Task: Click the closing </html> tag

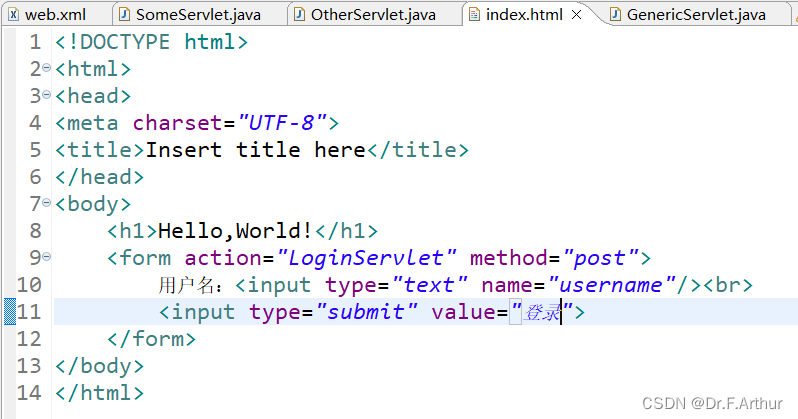Action: [100, 393]
